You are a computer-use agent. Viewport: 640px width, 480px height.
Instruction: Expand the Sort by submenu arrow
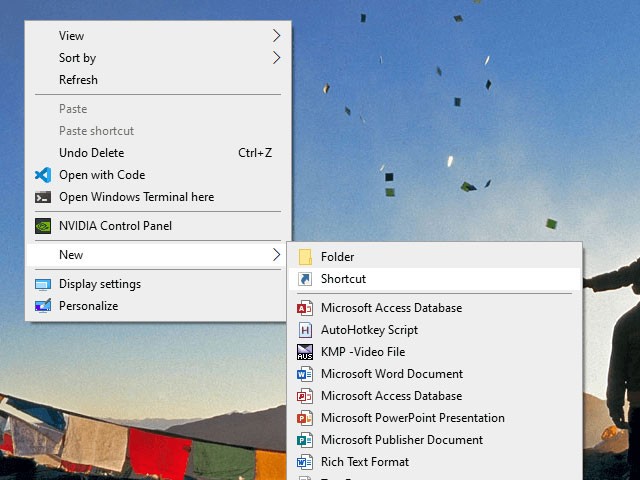coord(277,58)
